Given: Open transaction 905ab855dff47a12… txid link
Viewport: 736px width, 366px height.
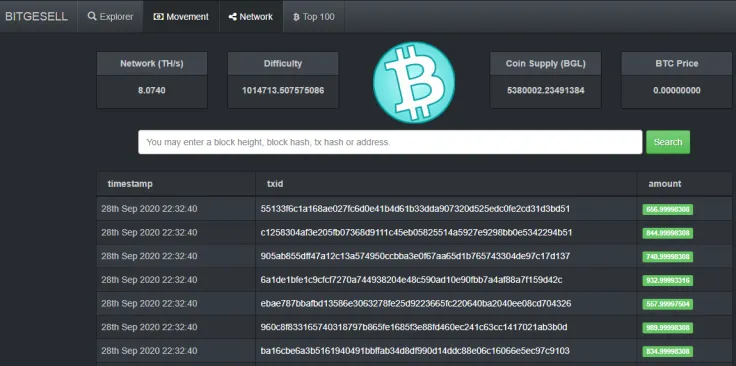Looking at the screenshot, I should (415, 256).
